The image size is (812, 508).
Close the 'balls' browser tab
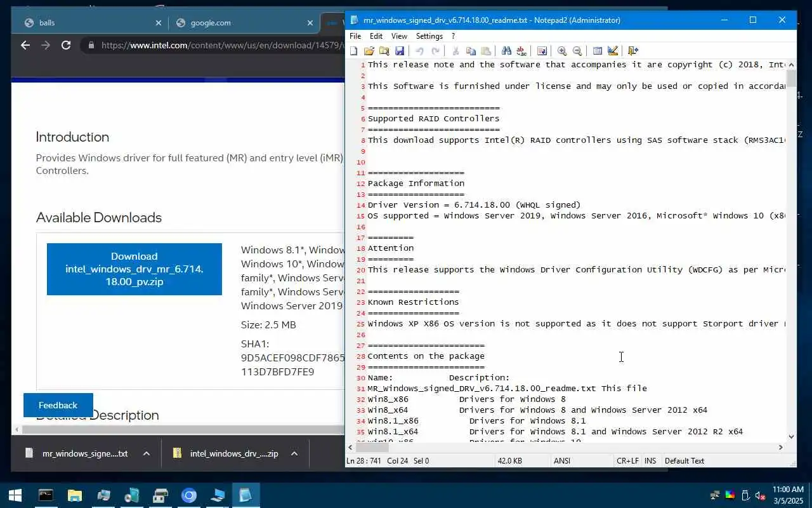click(x=159, y=23)
